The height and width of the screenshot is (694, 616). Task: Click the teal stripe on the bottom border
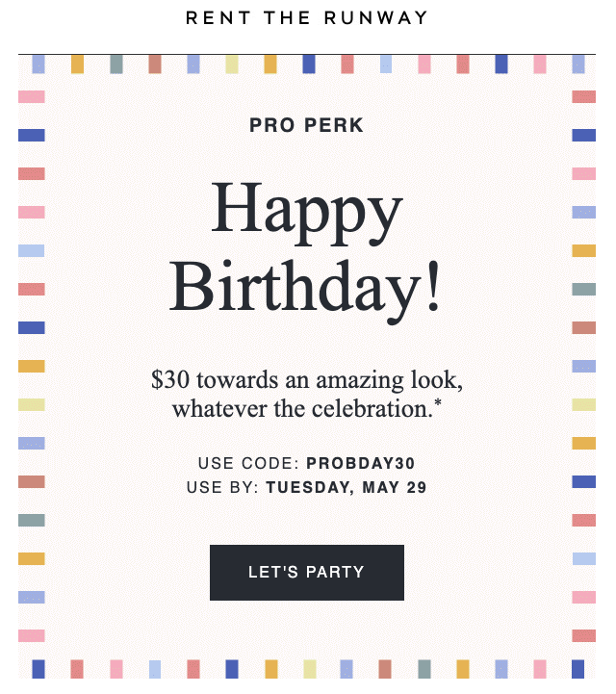(423, 669)
